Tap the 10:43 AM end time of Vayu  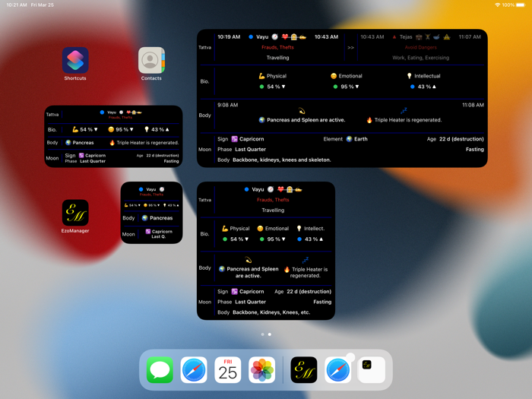[326, 36]
